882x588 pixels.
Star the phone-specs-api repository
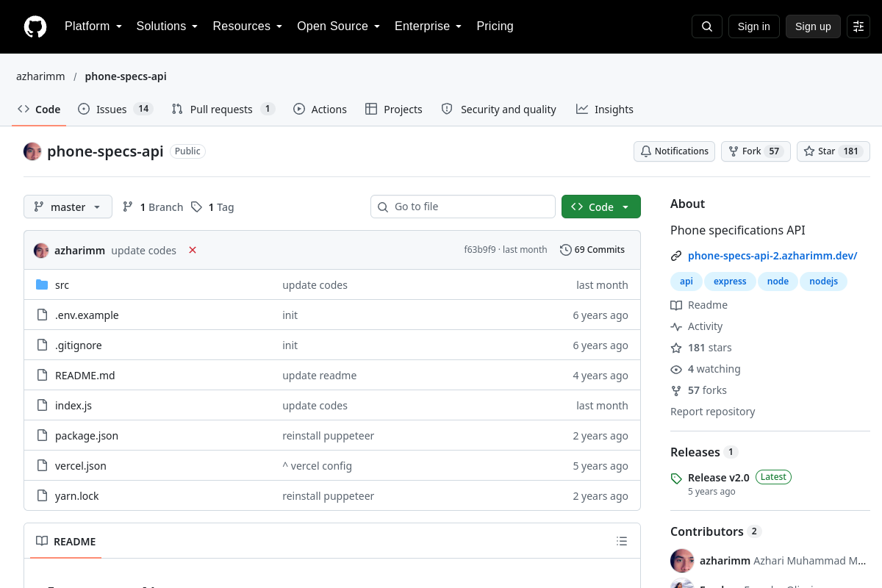(x=833, y=151)
